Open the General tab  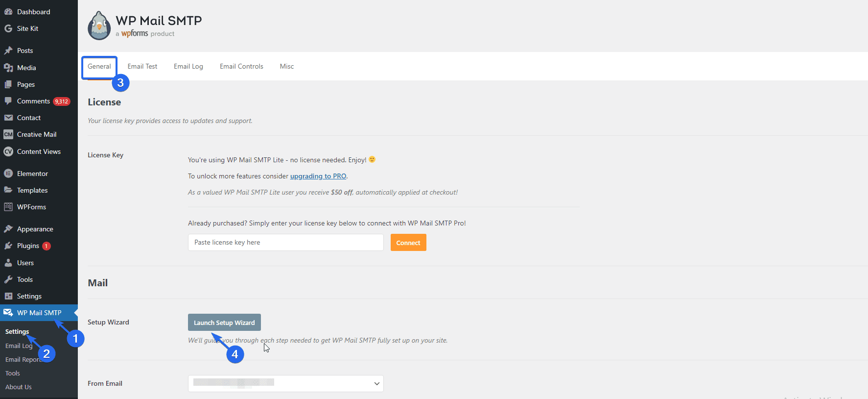(x=99, y=67)
